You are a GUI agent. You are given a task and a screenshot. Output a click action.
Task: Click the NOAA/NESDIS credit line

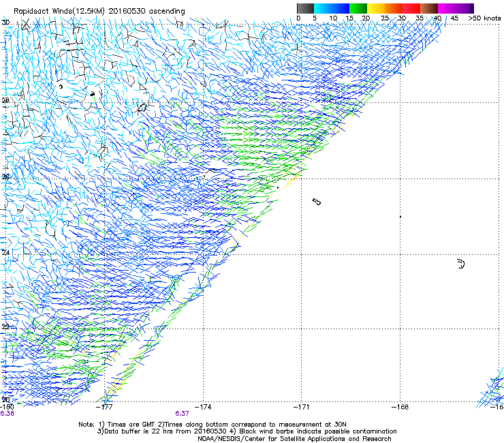coord(294,439)
